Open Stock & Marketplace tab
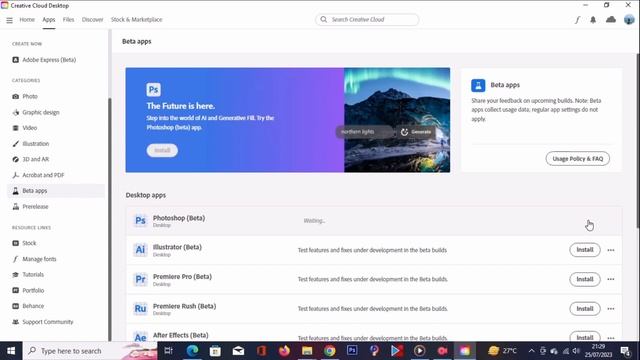The image size is (640, 360). coord(136,20)
